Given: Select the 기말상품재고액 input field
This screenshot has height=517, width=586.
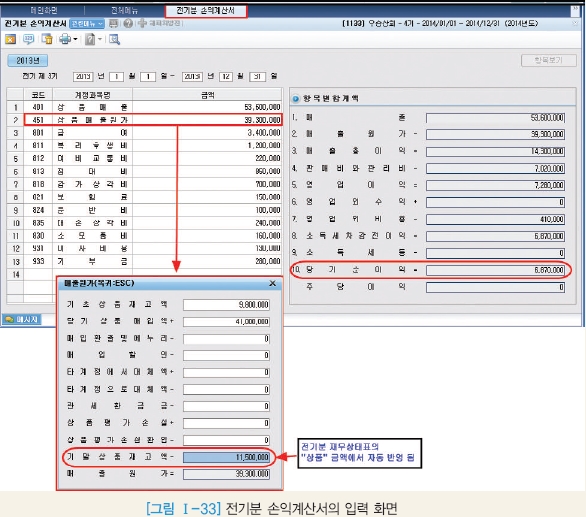Looking at the screenshot, I should (226, 457).
